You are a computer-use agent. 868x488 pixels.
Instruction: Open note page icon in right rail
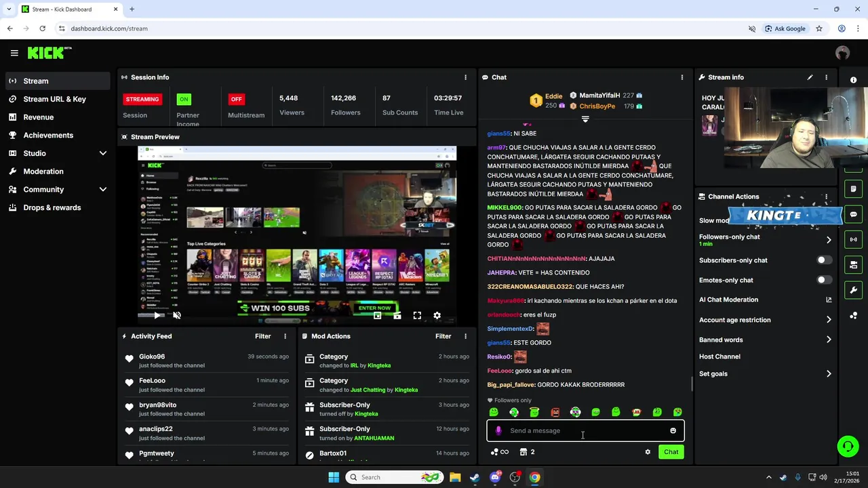[x=853, y=188]
